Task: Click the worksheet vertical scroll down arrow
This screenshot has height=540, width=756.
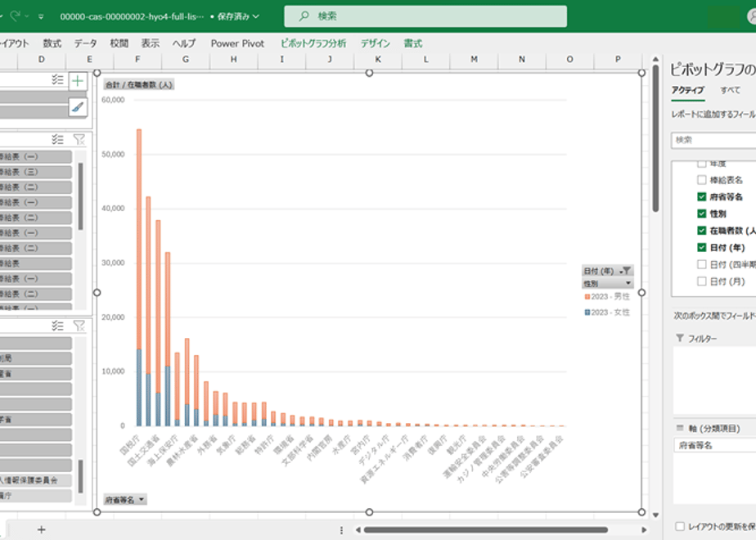Action: click(x=655, y=515)
